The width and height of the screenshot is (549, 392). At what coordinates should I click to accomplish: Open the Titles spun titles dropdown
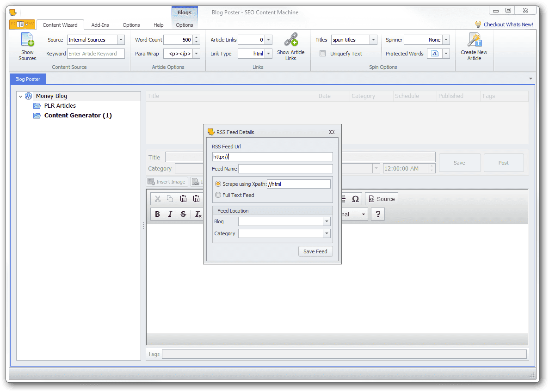[x=373, y=40]
